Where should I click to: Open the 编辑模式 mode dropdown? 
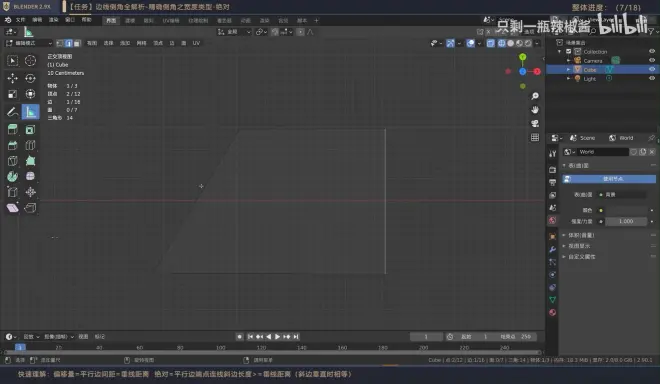[x=29, y=43]
